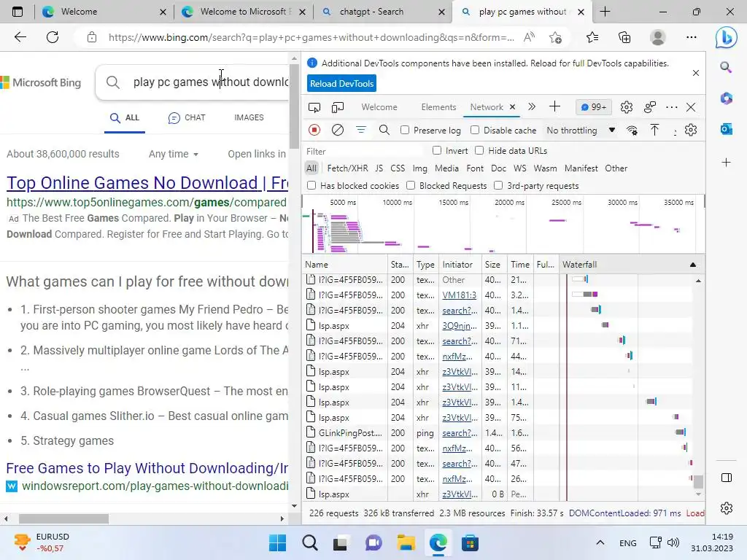This screenshot has height=560, width=747.
Task: Tick the Invert filter checkbox
Action: point(437,150)
